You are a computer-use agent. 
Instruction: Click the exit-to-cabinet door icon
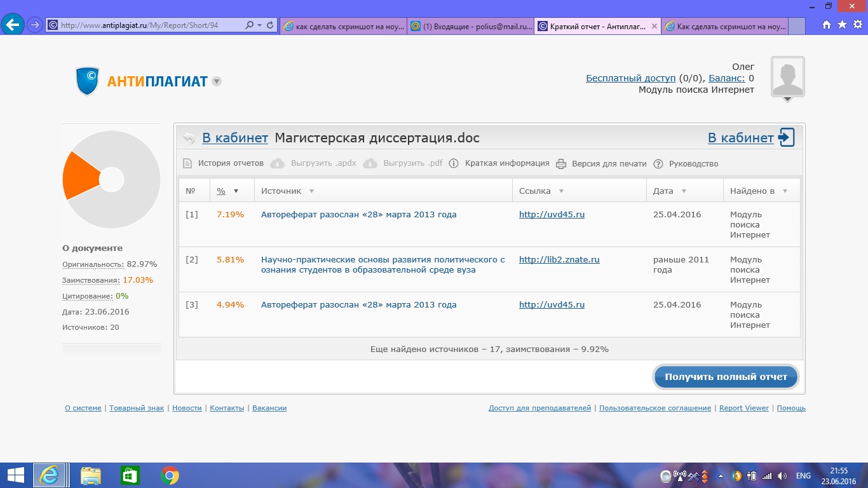787,137
